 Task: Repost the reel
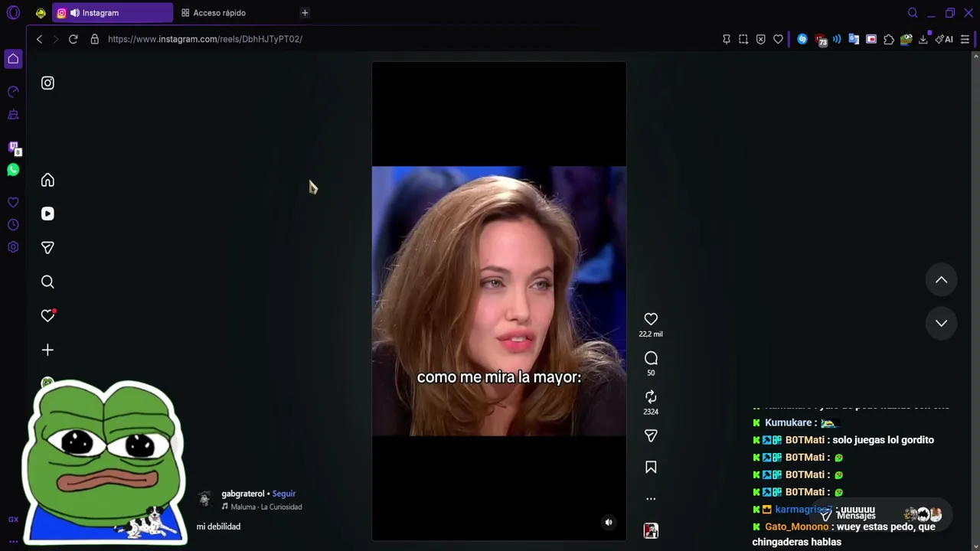click(651, 396)
